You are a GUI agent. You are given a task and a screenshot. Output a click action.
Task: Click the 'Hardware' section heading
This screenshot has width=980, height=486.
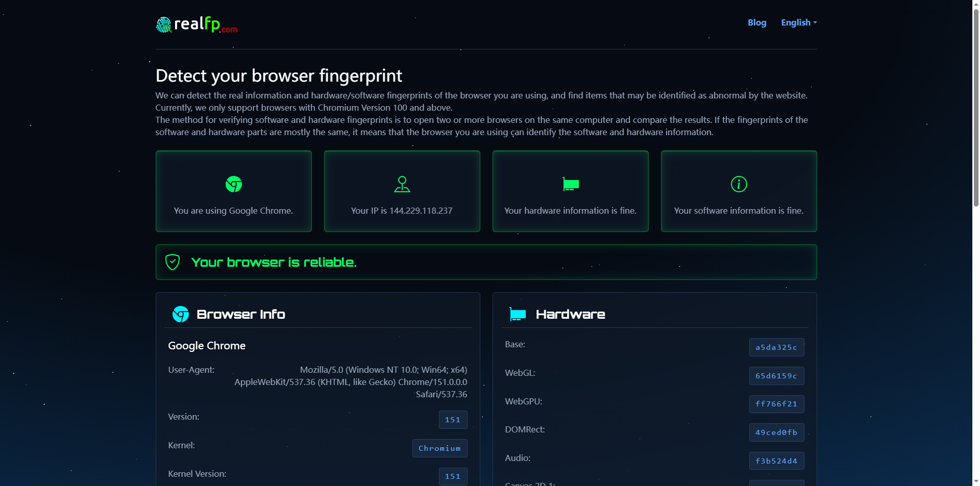(570, 314)
